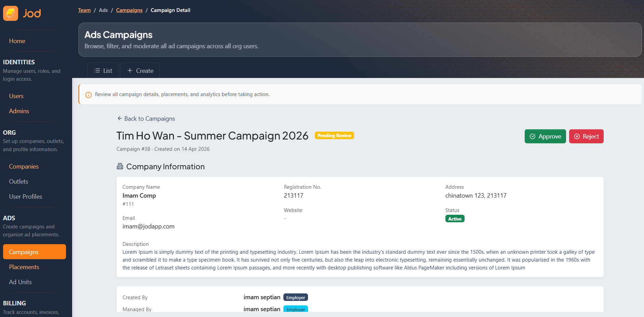
Task: Click the orange info icon in the review notice
Action: pos(88,95)
